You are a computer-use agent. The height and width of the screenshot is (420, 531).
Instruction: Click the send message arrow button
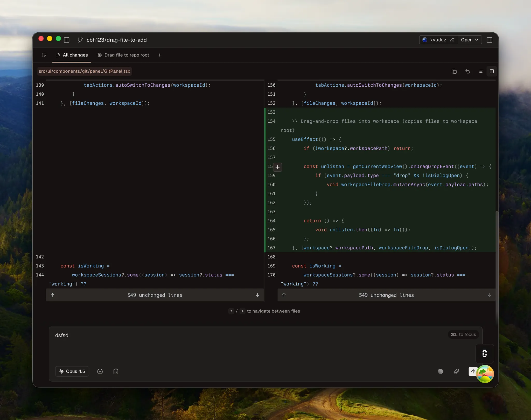click(473, 371)
